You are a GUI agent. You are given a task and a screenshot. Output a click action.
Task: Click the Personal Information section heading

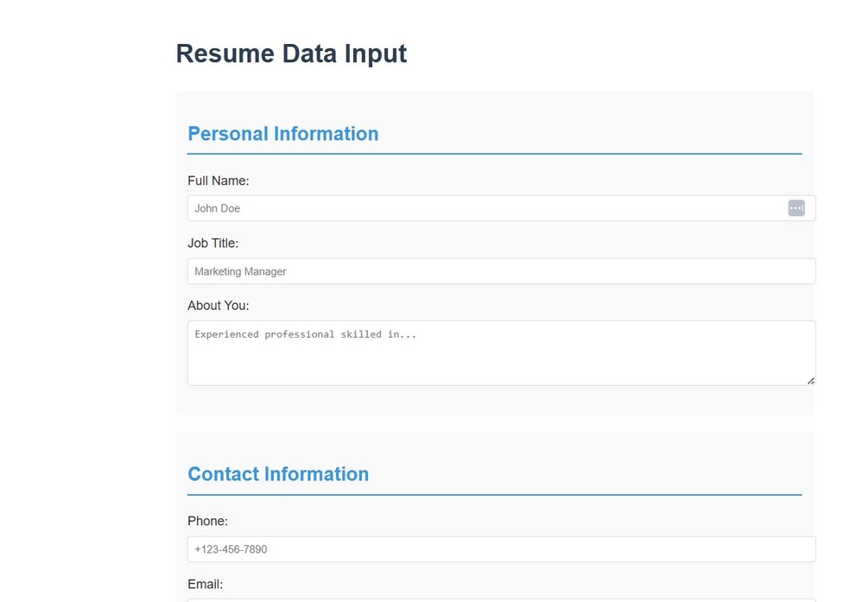pos(282,134)
